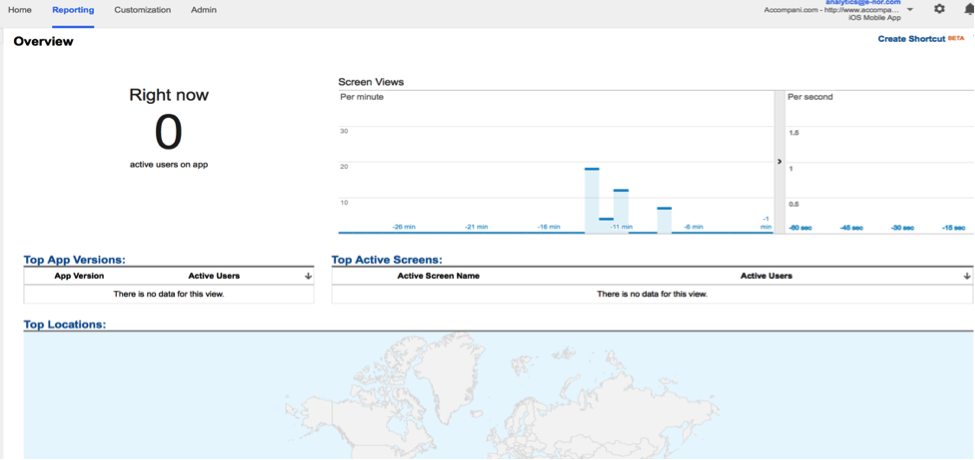
Task: Click the Screen Views heading
Action: 371,82
